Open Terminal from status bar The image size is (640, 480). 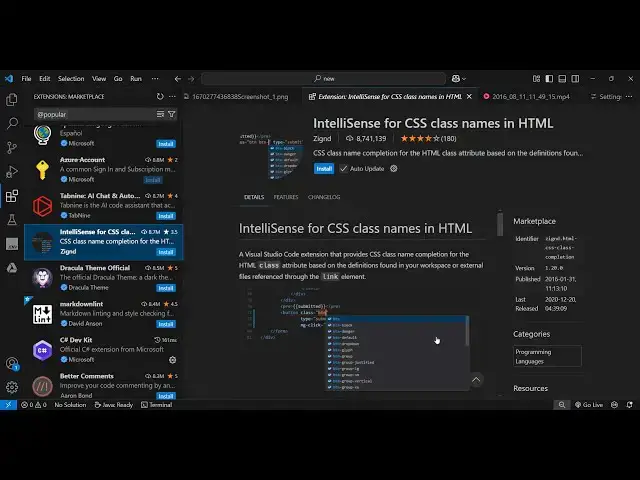point(157,405)
